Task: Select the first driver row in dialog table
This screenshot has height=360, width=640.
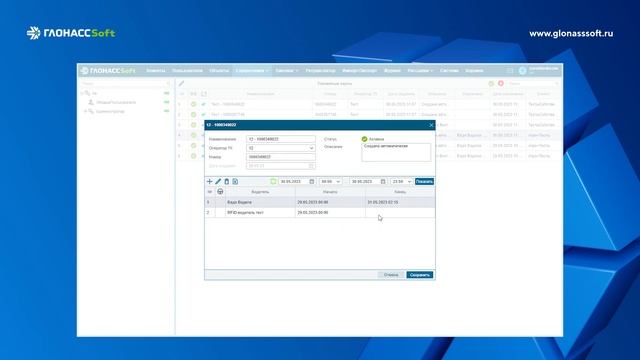Action: click(320, 202)
